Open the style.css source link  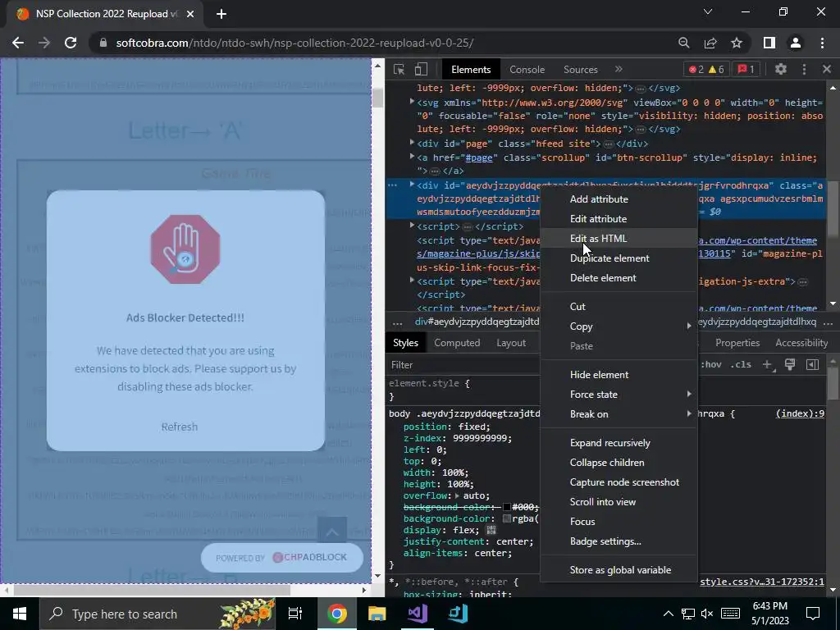[x=762, y=582]
